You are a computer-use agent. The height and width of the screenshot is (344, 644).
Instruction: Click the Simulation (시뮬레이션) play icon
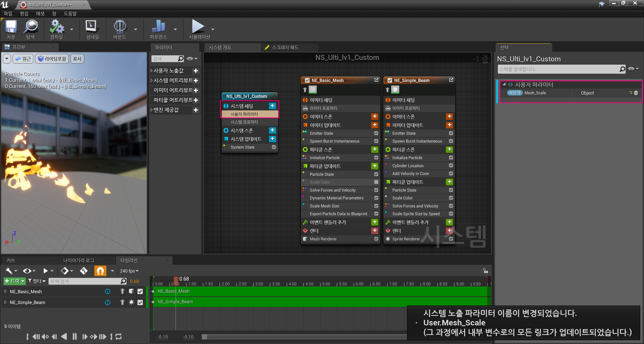(198, 27)
